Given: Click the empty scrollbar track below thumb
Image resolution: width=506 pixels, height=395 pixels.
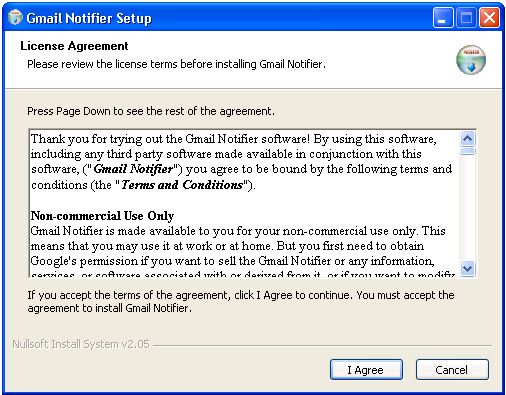Looking at the screenshot, I should click(467, 208).
